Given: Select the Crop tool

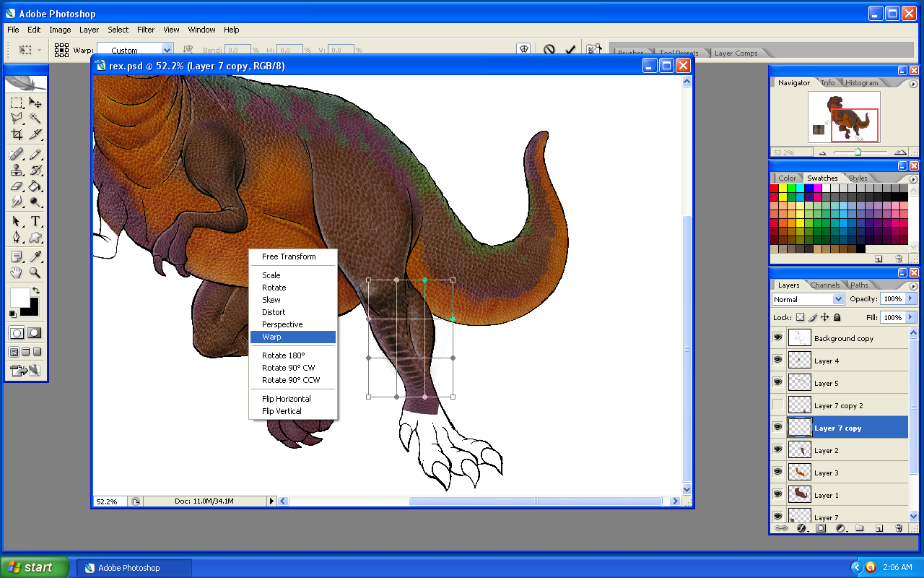Looking at the screenshot, I should tap(16, 134).
